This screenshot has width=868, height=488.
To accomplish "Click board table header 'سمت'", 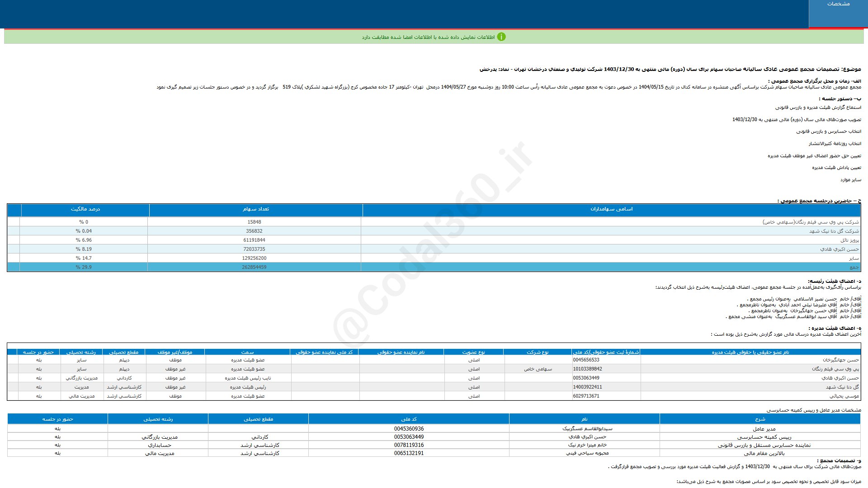I will (247, 352).
